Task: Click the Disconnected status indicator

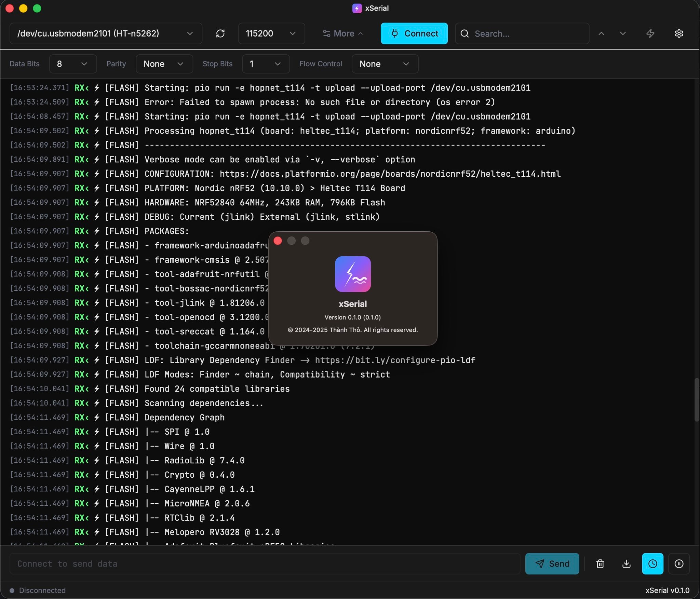Action: pos(38,590)
